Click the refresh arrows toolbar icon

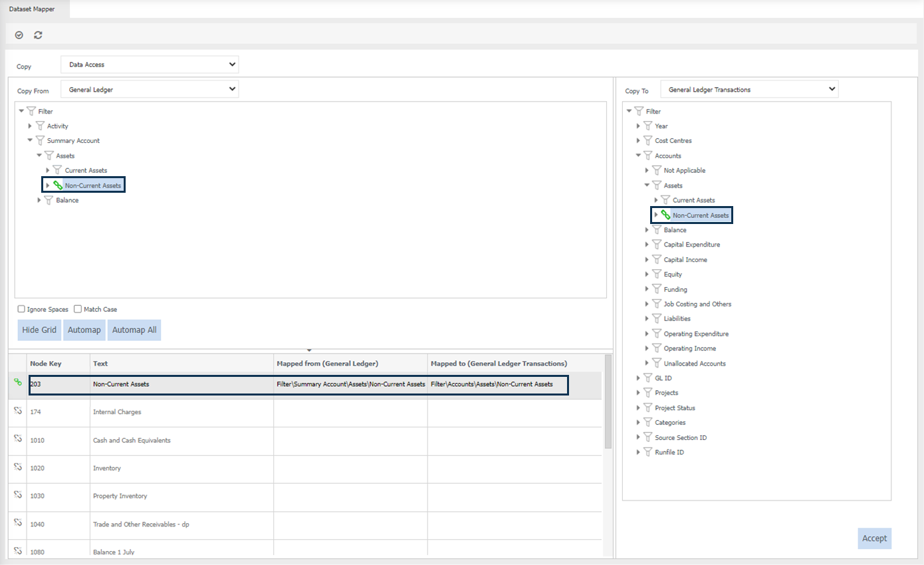(38, 35)
